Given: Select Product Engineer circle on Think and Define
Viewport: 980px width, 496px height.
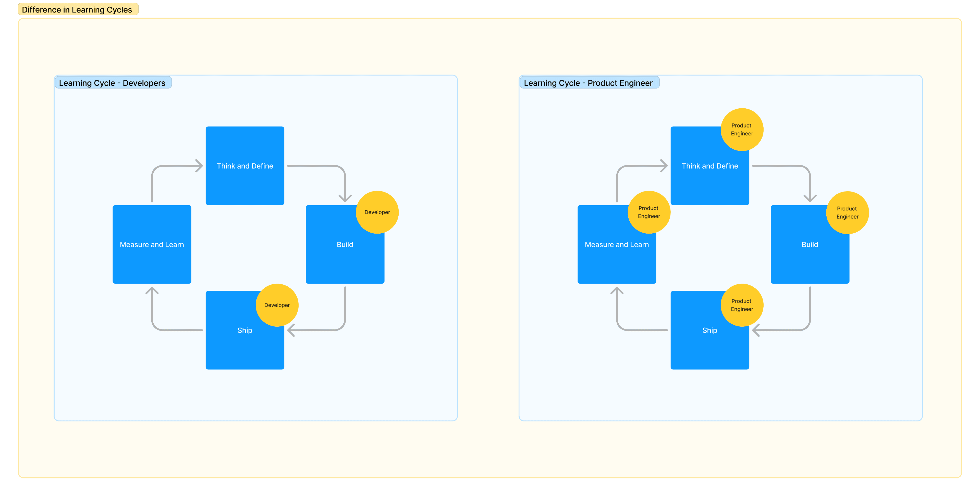Looking at the screenshot, I should 742,130.
